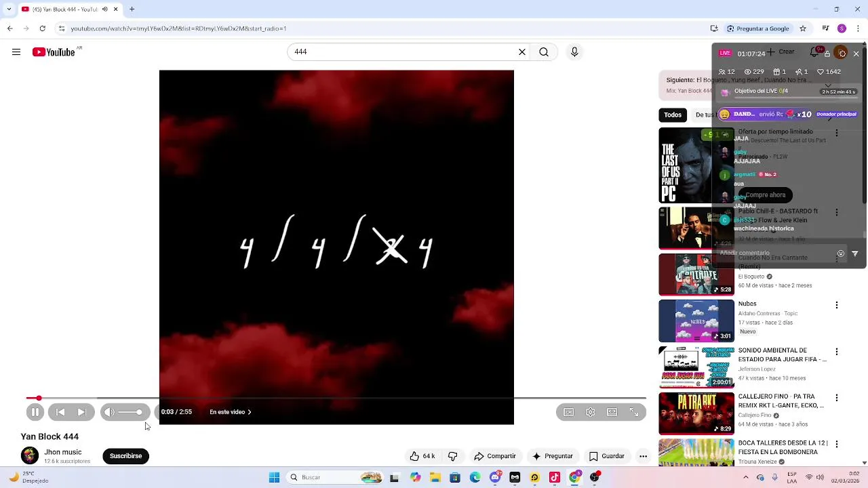Open the Chrome three-dot menu

pos(858,28)
